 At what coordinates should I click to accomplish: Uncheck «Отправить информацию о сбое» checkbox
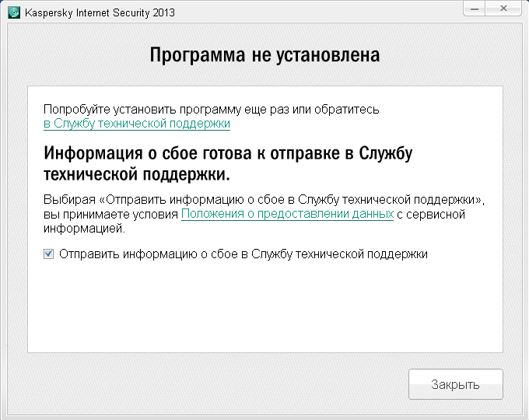[48, 254]
